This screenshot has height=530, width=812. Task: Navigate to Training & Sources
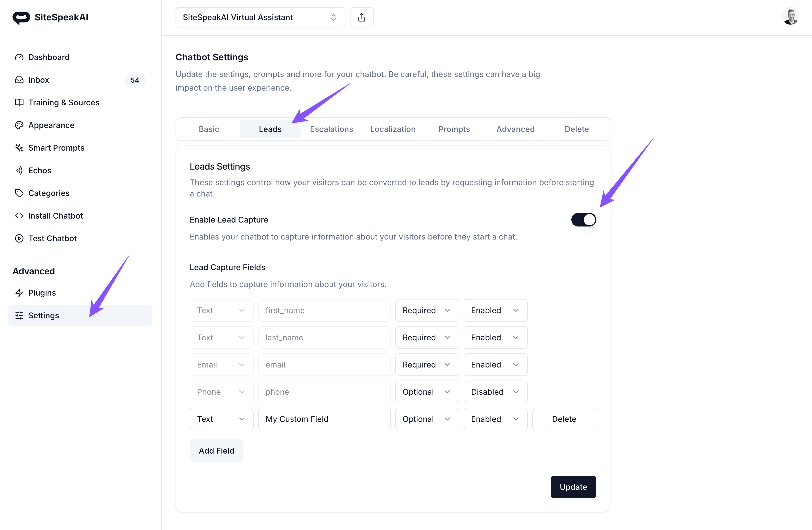(x=64, y=102)
